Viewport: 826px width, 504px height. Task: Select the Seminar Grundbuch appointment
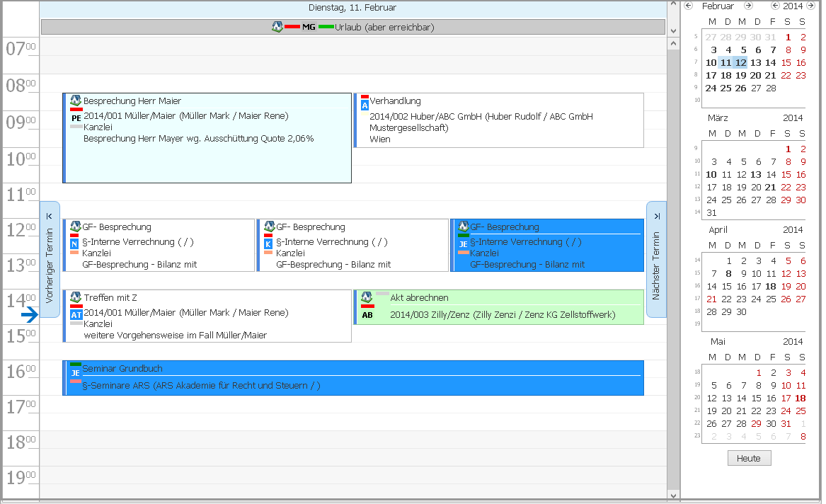pos(353,378)
